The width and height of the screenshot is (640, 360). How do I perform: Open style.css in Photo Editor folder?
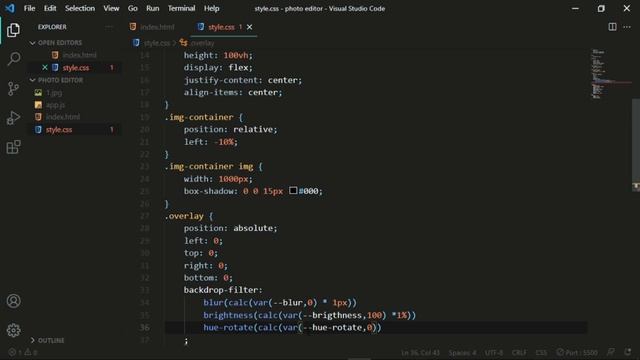coord(59,130)
